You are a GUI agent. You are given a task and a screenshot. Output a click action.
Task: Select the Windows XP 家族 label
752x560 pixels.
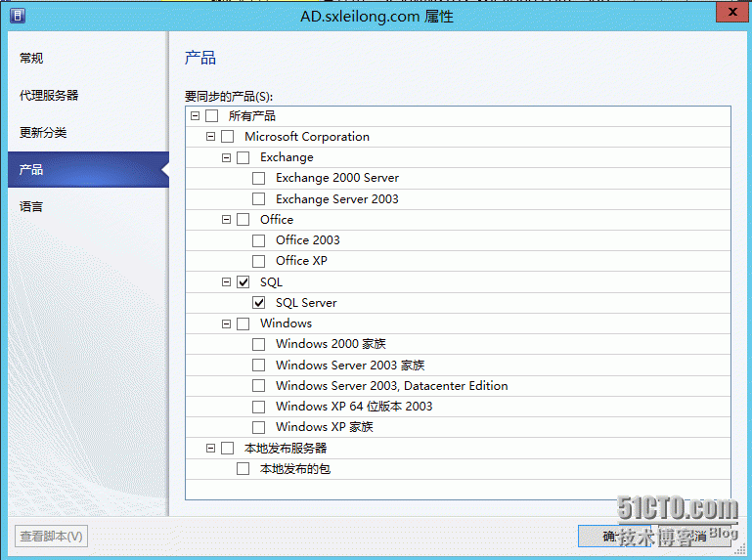coord(325,427)
